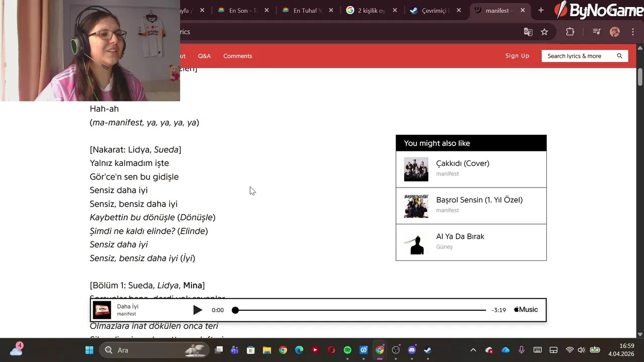Click the page vertical scrollbar thumb
644x362 pixels.
click(x=640, y=77)
